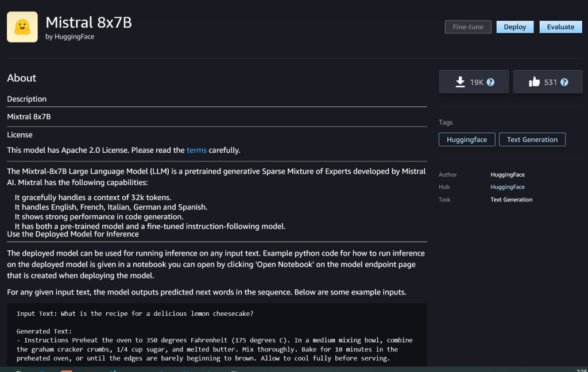
Task: Click the download count icon
Action: click(x=460, y=82)
